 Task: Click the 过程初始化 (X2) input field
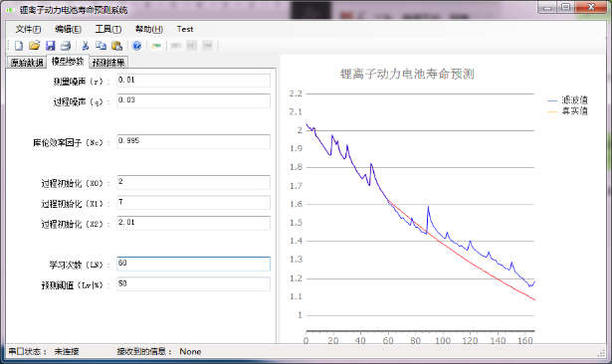[194, 223]
